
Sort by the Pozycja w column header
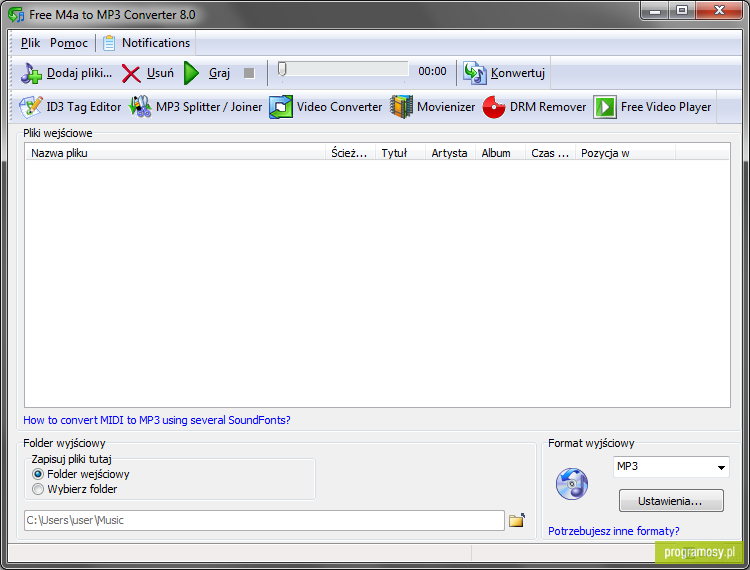(625, 153)
